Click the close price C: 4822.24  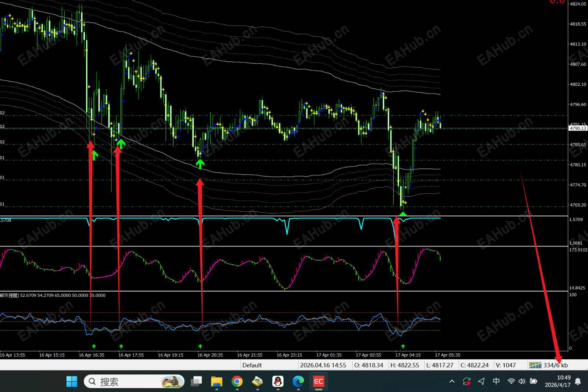coord(475,365)
